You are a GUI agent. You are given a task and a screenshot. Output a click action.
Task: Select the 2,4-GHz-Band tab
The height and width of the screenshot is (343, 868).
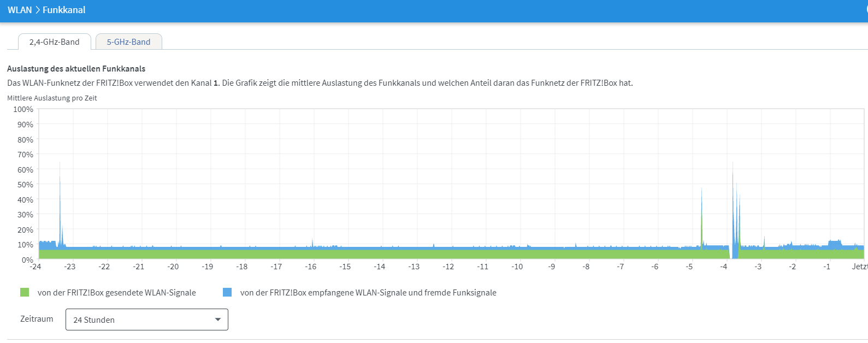55,42
